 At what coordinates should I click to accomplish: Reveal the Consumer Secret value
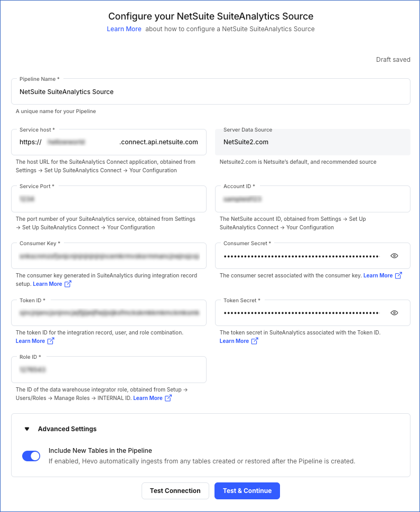[394, 256]
